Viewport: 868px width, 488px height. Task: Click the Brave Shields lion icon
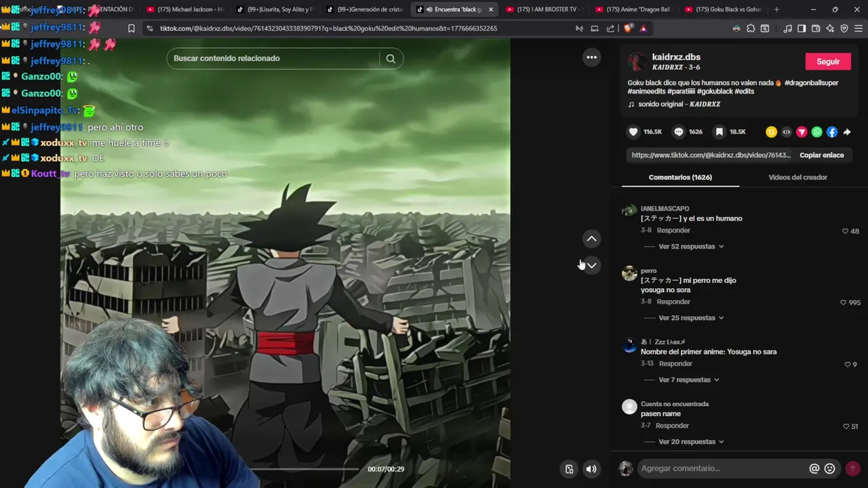click(627, 28)
